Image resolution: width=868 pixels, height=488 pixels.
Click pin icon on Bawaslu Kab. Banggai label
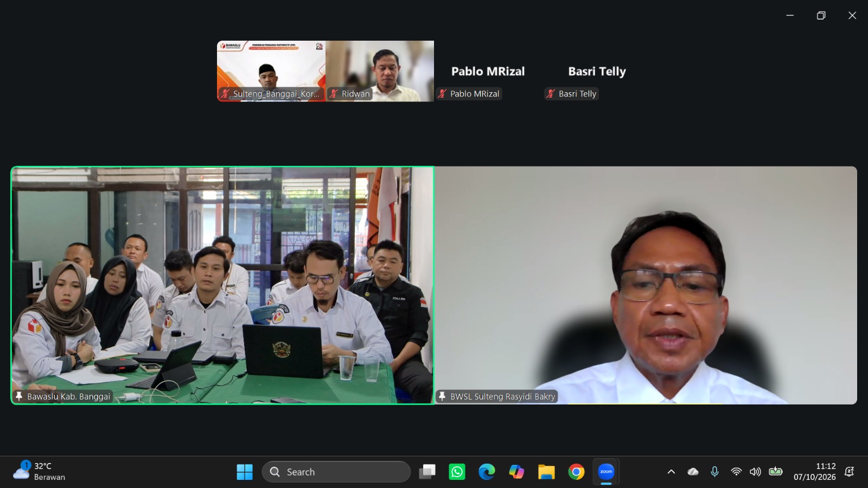click(x=19, y=396)
